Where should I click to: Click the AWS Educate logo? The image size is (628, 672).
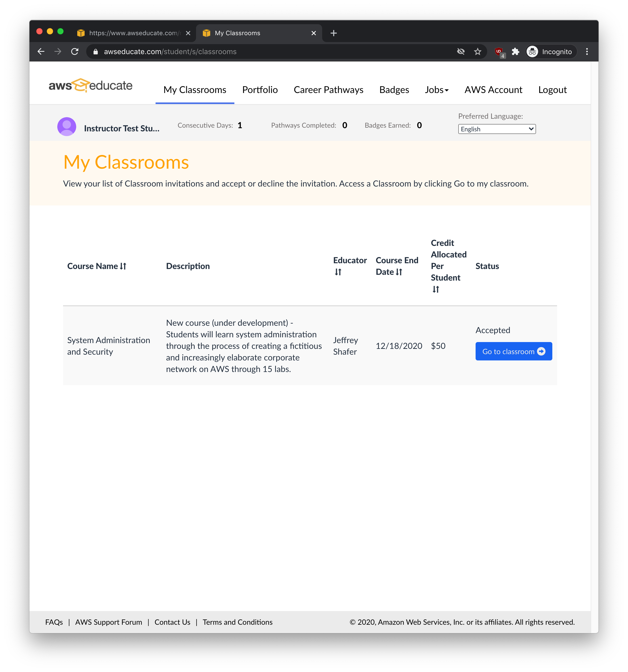(x=91, y=86)
